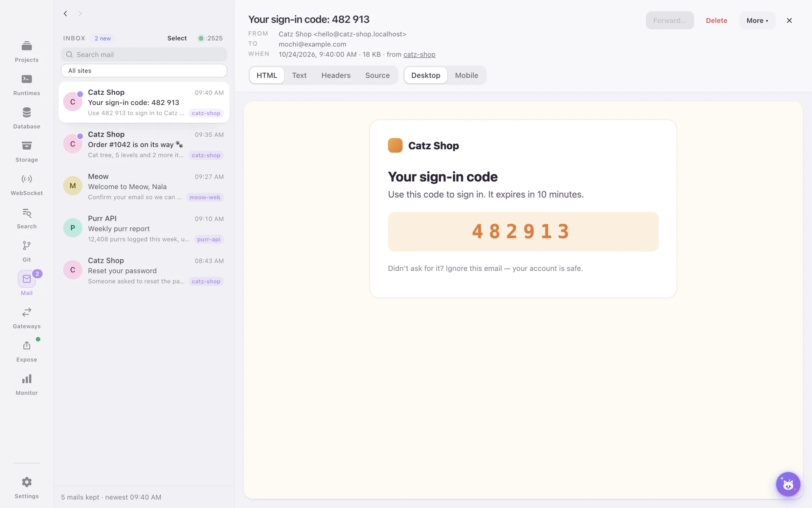The width and height of the screenshot is (812, 508).
Task: Follow the catz-shop link in When row
Action: (x=419, y=54)
